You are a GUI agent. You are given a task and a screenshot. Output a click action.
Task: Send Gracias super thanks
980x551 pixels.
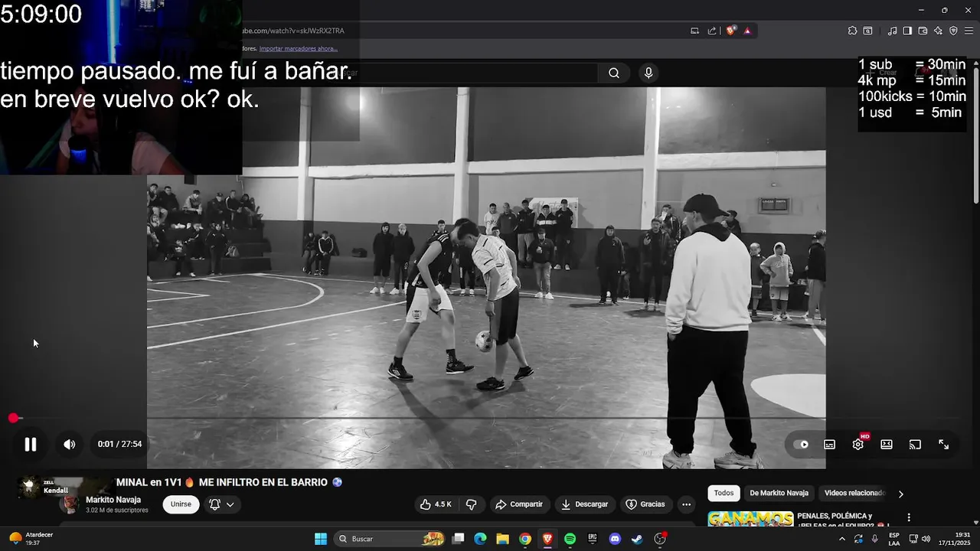click(645, 504)
